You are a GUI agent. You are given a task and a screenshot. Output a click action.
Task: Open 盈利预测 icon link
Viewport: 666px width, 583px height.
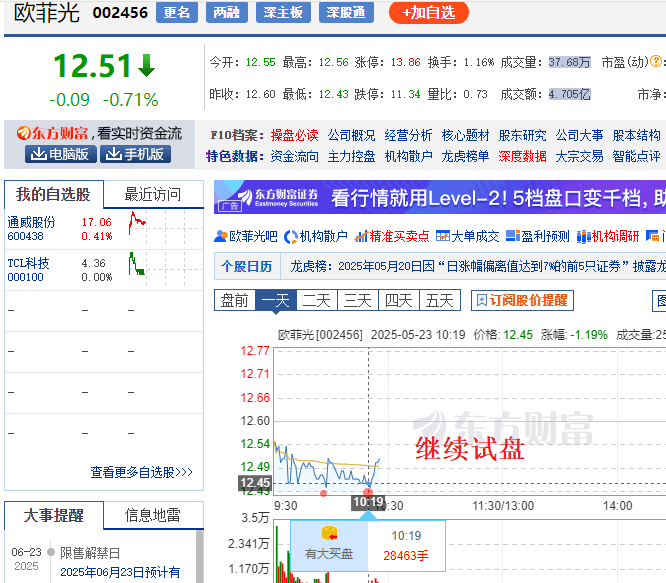point(538,236)
